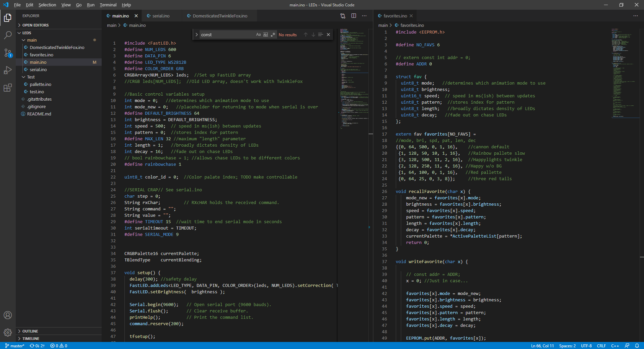Open notifications bell in status bar
The image size is (644, 349).
point(637,346)
